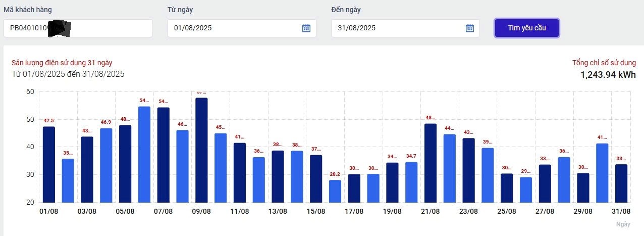This screenshot has height=236, width=644.
Task: Click the 01/08 bar labeled 47.5
Action: point(49,164)
